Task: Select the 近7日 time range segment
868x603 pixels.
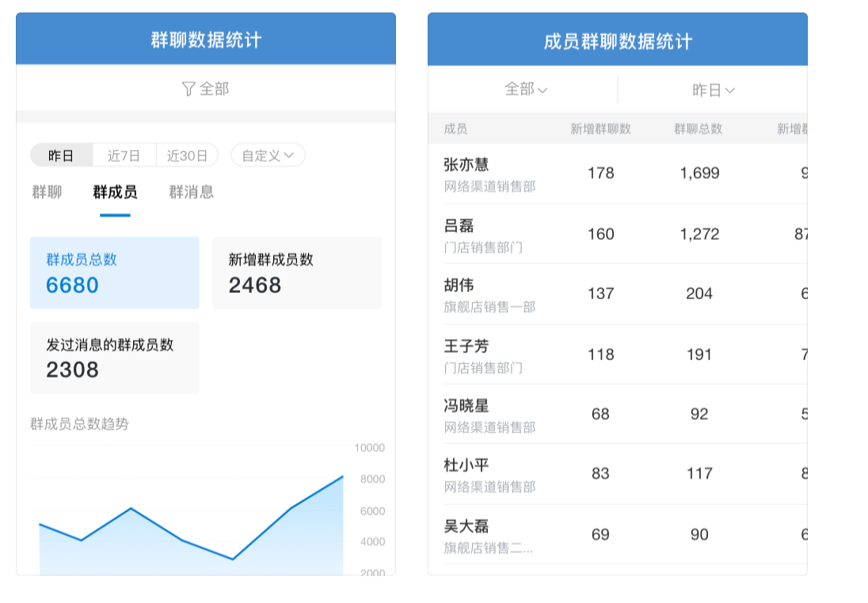Action: coord(124,155)
